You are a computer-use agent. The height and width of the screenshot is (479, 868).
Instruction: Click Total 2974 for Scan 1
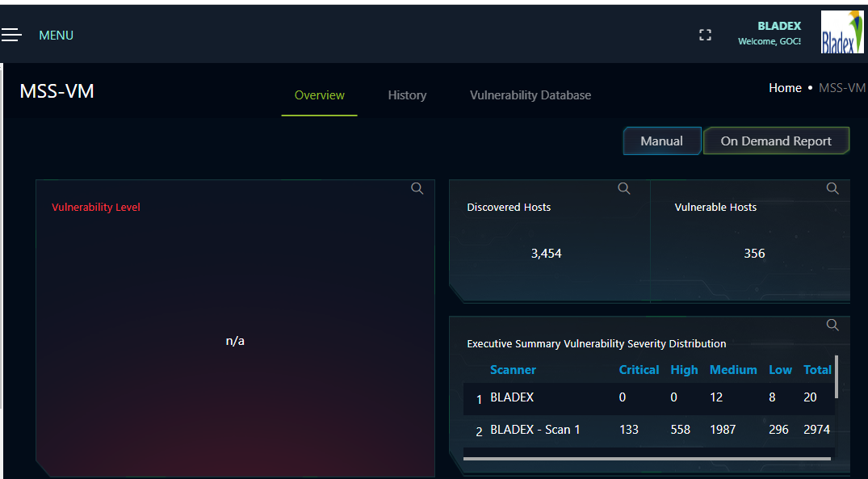tap(817, 430)
